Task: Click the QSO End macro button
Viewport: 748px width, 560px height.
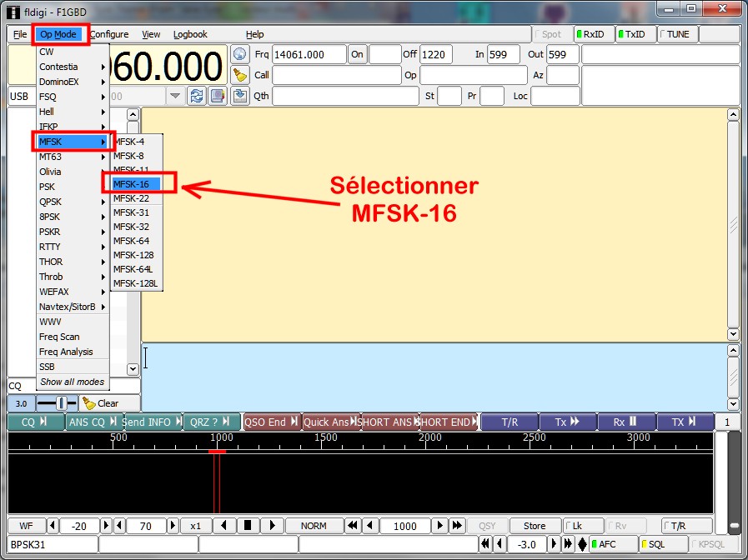Action: coord(272,422)
